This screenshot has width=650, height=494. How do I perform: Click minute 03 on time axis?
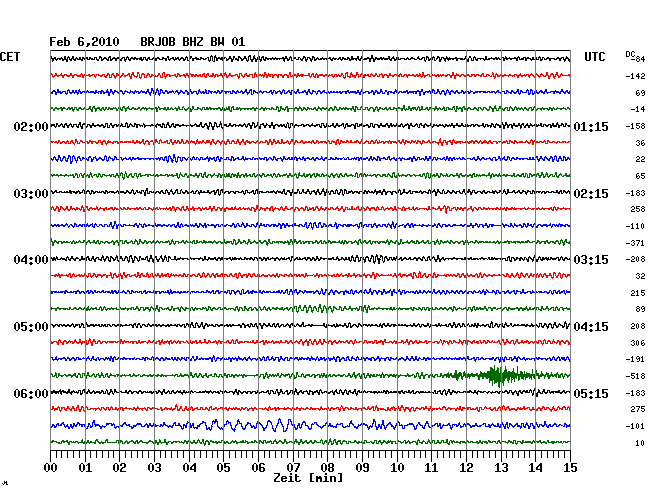(154, 468)
